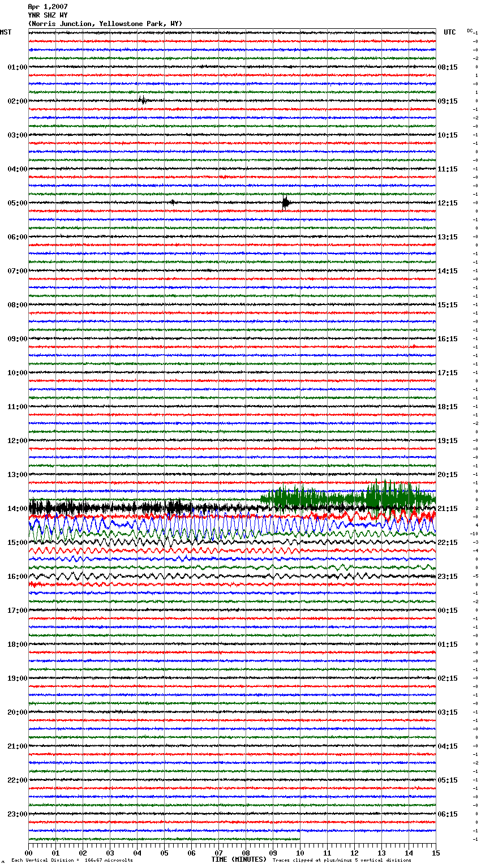Select the station code 'YNR SHZ WY'
This screenshot has width=481, height=868.
48,15
